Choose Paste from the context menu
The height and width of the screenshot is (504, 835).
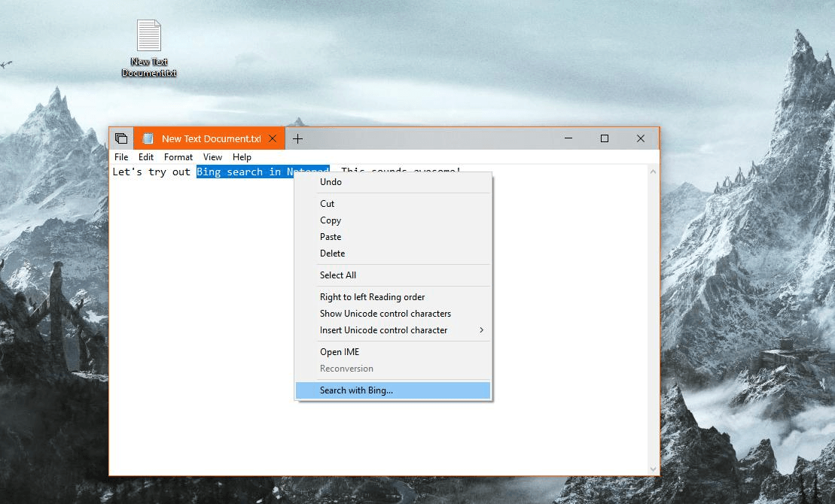[393, 237]
